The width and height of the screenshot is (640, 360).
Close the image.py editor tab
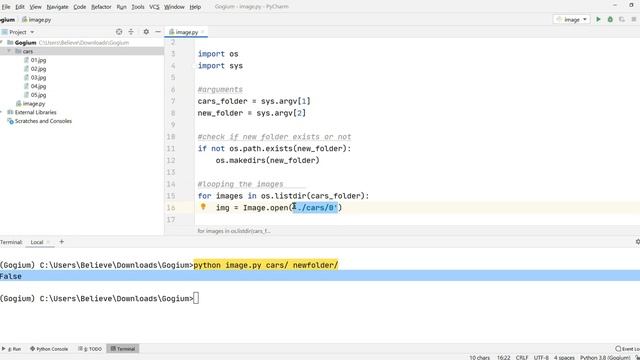[202, 32]
